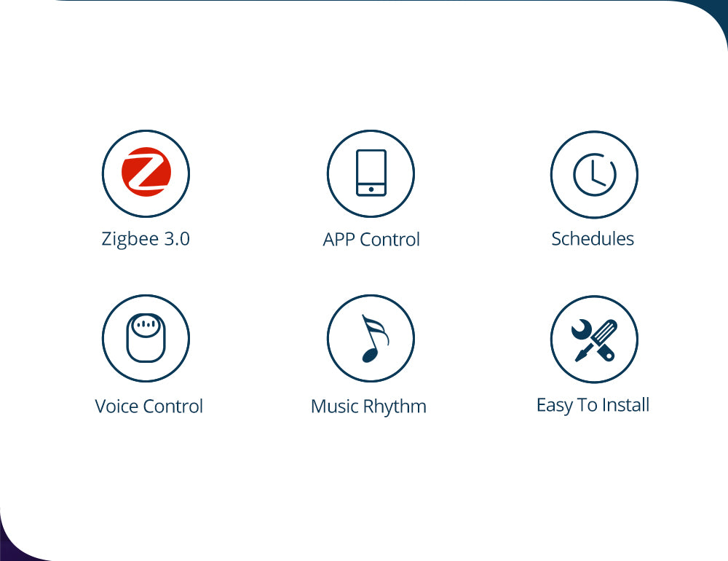Click the smart speaker Voice Control icon
This screenshot has height=561, width=728.
[146, 338]
